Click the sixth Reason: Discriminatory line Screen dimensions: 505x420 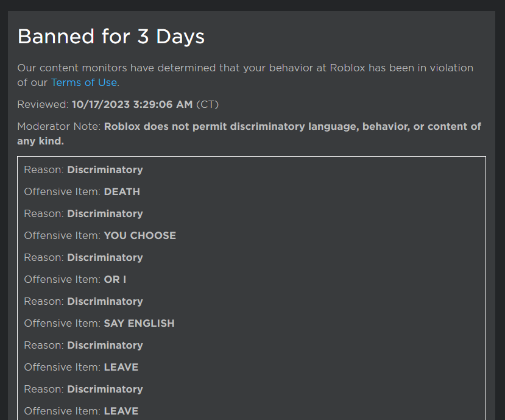pos(83,389)
